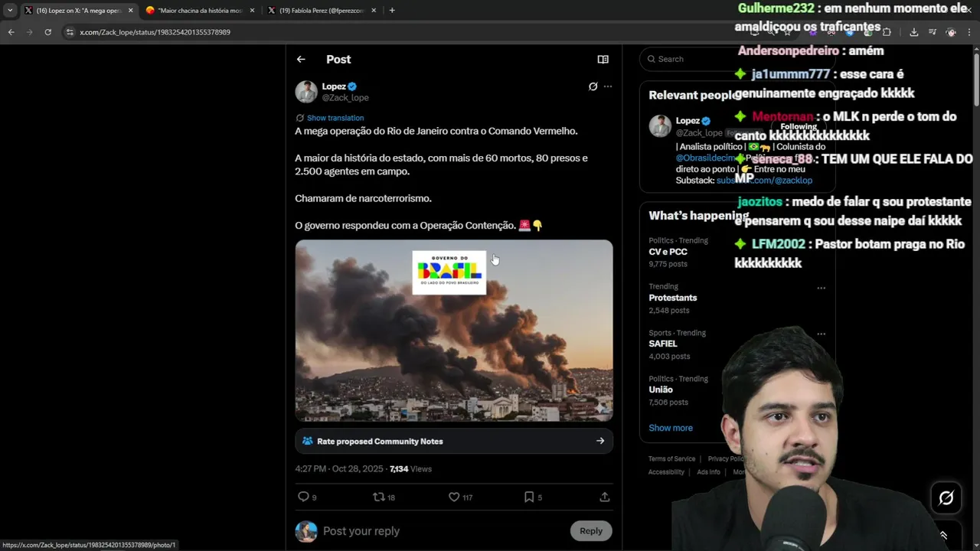Screen dimensions: 980x551
Task: Click the @Zack_lope handle on the post
Action: click(345, 98)
